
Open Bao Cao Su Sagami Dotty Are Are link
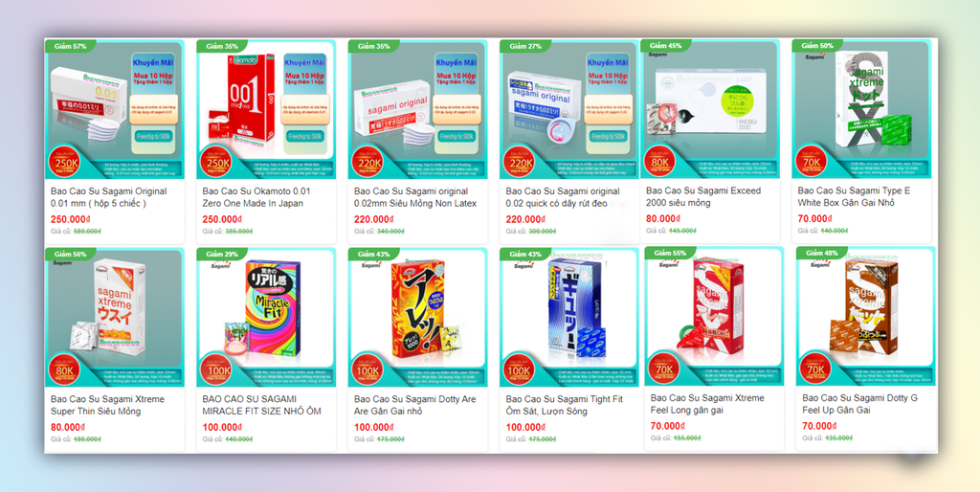(415, 405)
